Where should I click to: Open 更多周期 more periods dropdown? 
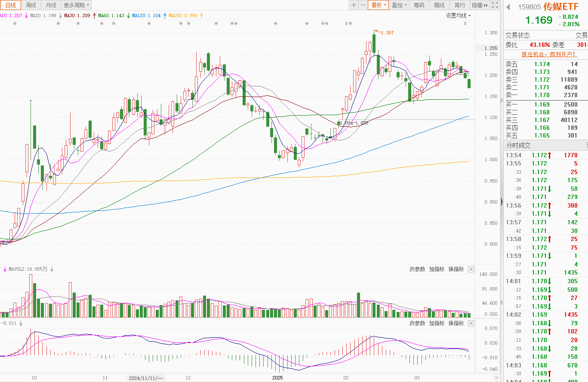click(x=76, y=5)
